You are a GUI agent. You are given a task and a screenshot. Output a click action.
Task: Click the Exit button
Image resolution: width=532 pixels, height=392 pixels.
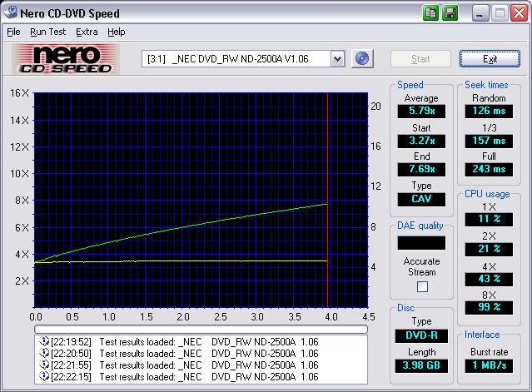click(x=490, y=59)
